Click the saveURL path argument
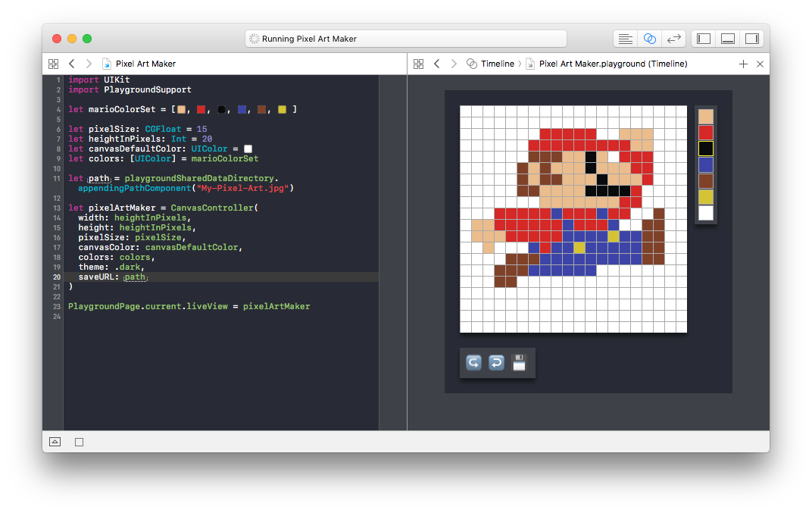This screenshot has width=812, height=513. pyautogui.click(x=135, y=277)
